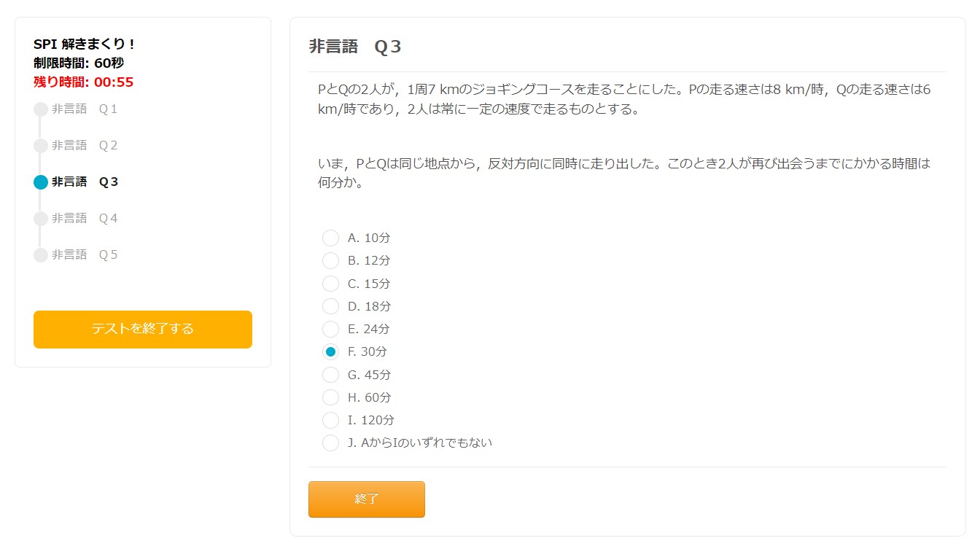The width and height of the screenshot is (980, 549).
Task: Pick answer D. 18分
Action: coord(330,306)
